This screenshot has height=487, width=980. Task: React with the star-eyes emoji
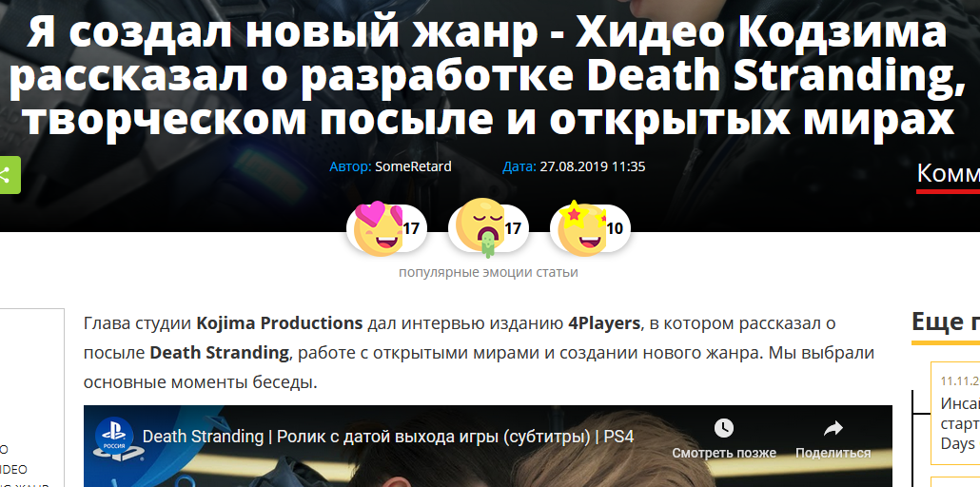tap(580, 229)
